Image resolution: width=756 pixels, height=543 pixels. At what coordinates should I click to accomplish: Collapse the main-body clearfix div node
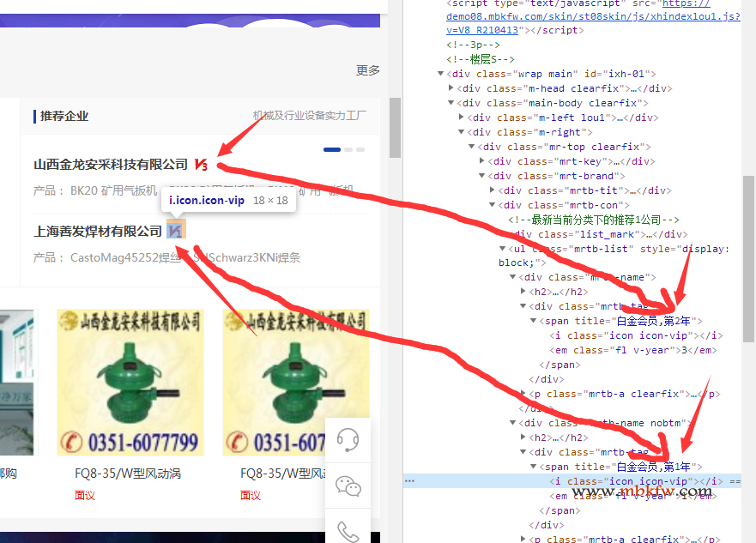click(451, 103)
